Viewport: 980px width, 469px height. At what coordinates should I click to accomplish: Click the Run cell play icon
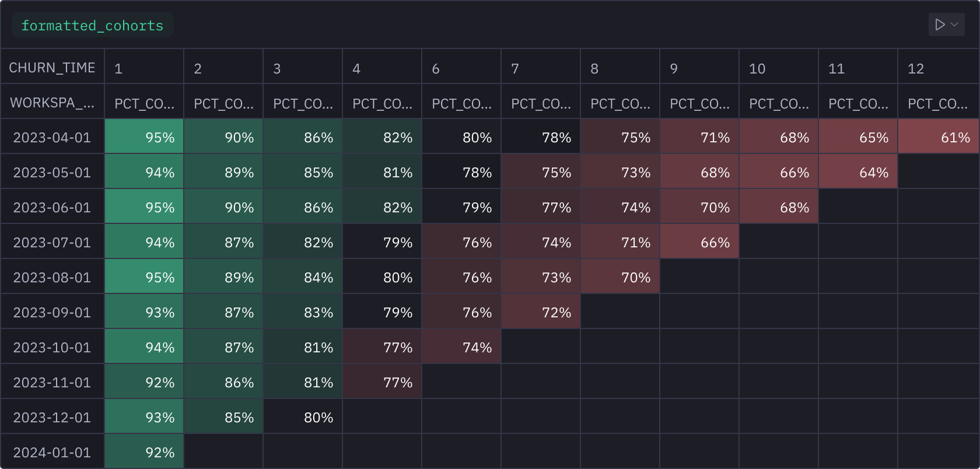[x=939, y=24]
